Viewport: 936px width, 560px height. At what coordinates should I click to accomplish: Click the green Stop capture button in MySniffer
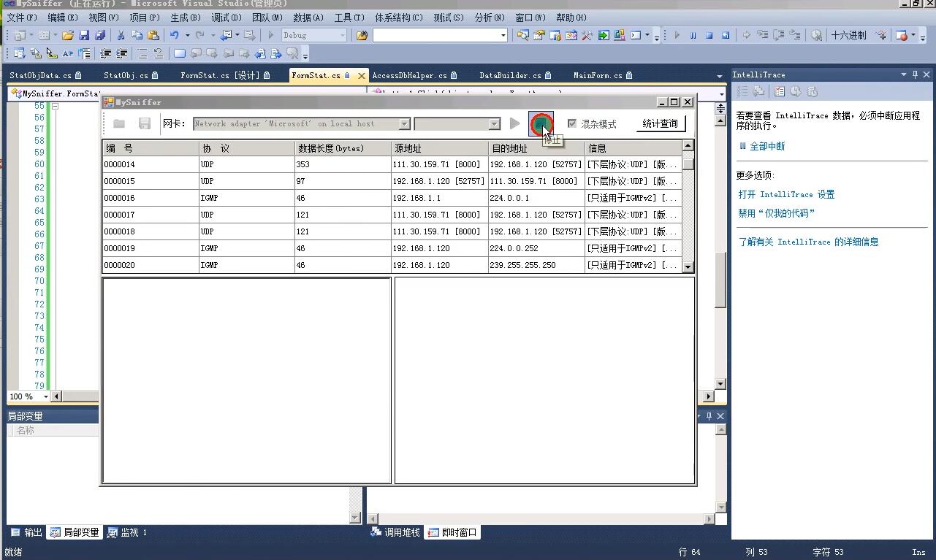(541, 124)
